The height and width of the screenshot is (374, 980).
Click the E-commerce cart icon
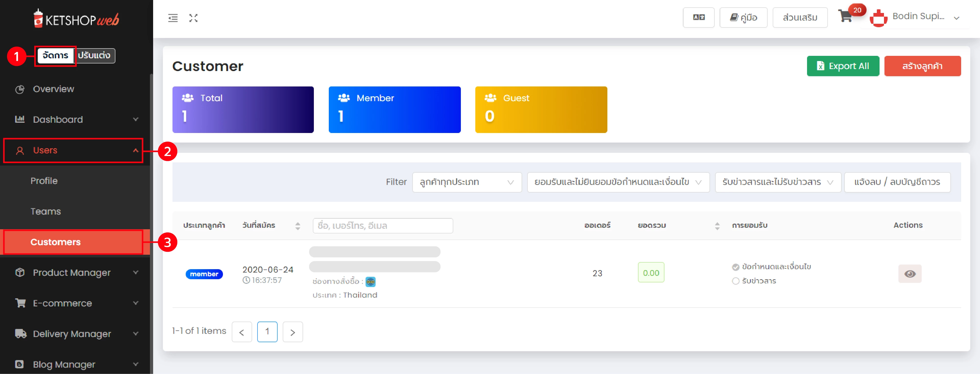pyautogui.click(x=20, y=303)
